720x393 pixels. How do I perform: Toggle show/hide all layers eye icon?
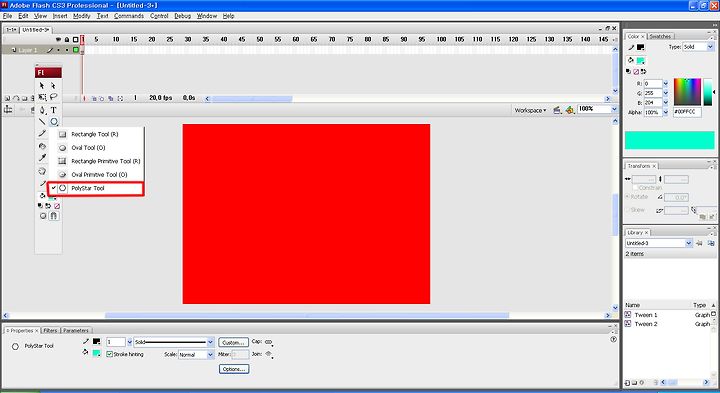pos(58,39)
